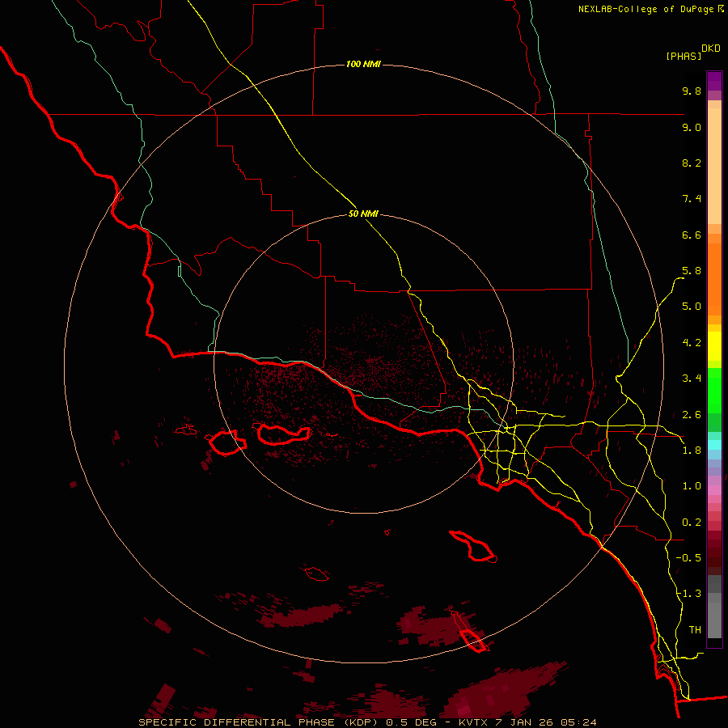728x728 pixels.
Task: Pick the purple top segment of color bar
Action: point(714,81)
